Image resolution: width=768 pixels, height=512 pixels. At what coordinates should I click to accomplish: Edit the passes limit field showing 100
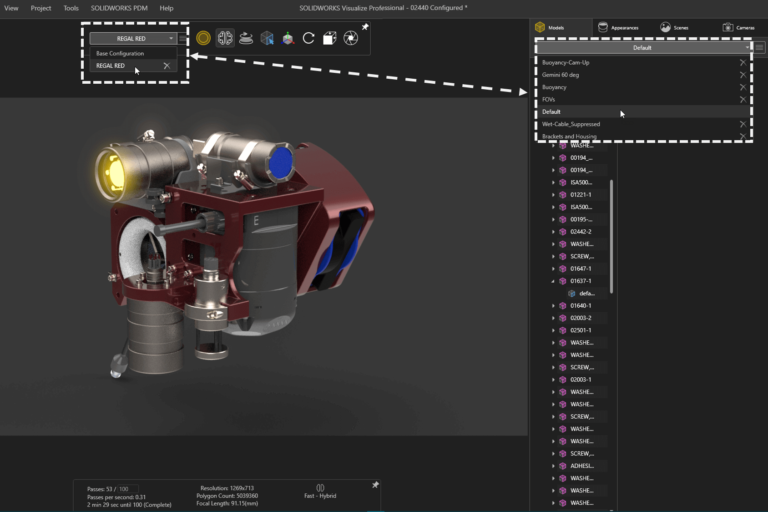128,489
